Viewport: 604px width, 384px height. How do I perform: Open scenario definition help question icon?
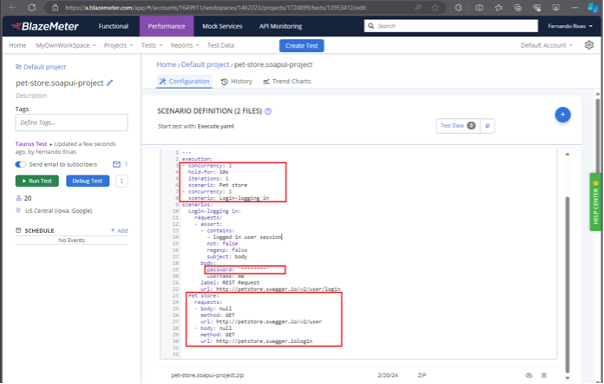[268, 111]
